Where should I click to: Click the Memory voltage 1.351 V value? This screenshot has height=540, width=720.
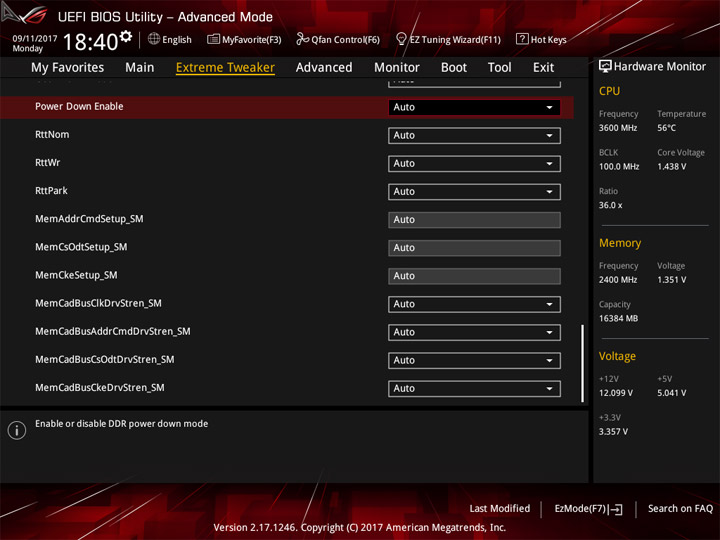671,280
